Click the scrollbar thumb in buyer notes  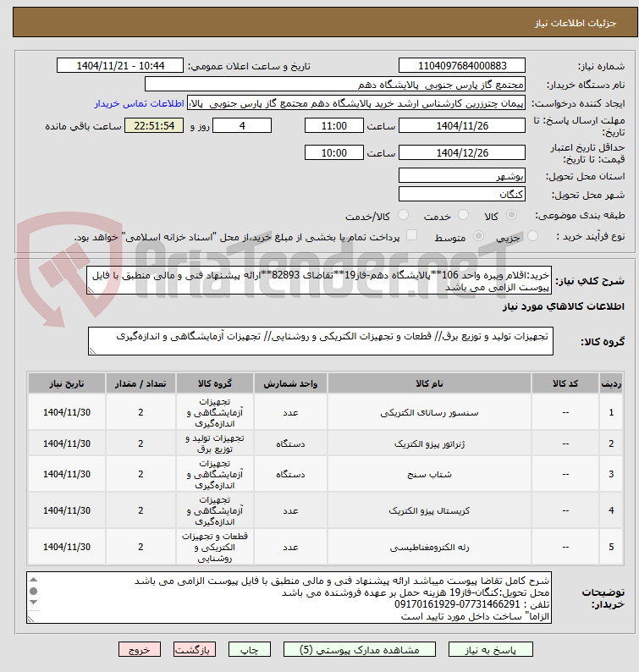coord(33,591)
